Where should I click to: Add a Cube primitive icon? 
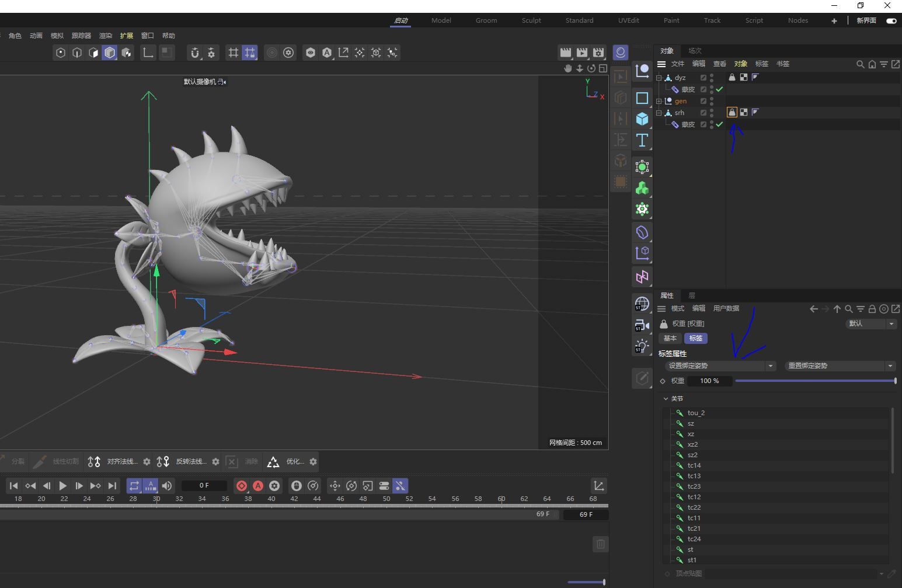coord(642,119)
